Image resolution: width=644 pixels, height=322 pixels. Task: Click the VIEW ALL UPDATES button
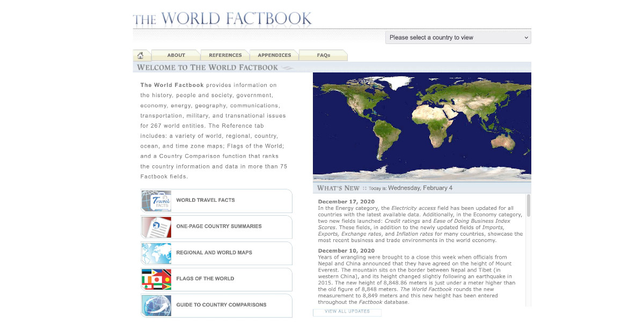point(347,312)
